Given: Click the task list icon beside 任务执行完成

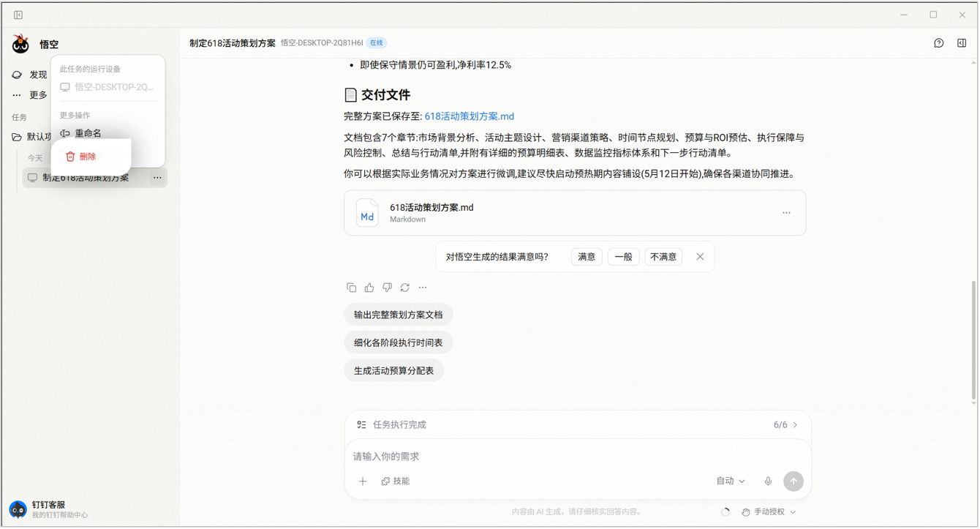Looking at the screenshot, I should pyautogui.click(x=361, y=424).
